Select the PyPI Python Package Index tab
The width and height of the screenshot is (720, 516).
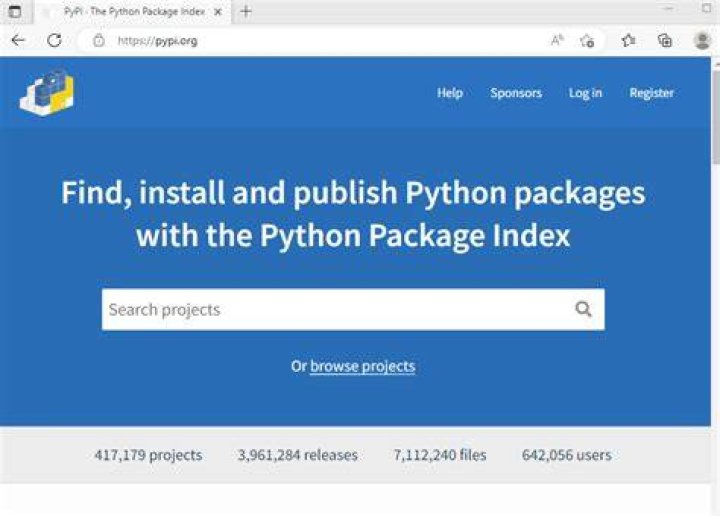pyautogui.click(x=134, y=11)
